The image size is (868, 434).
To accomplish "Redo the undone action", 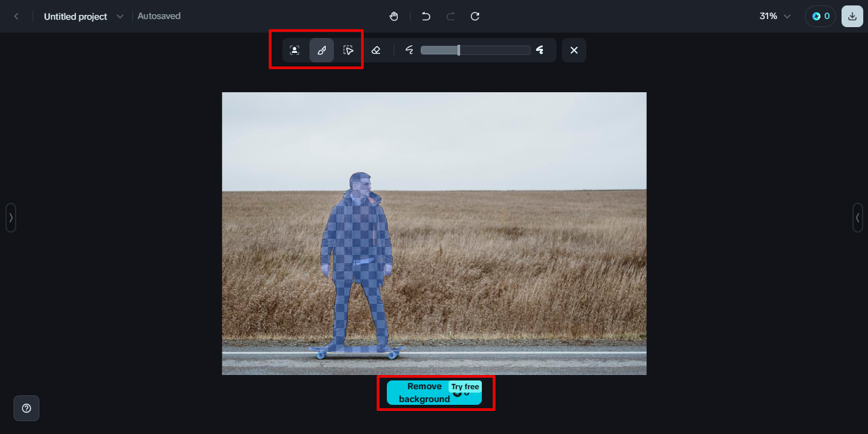I will 451,16.
